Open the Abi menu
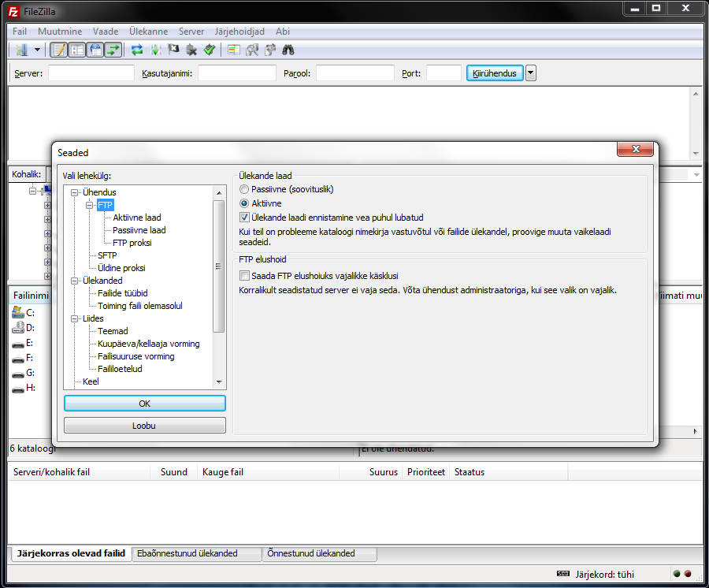709x588 pixels. 283,32
